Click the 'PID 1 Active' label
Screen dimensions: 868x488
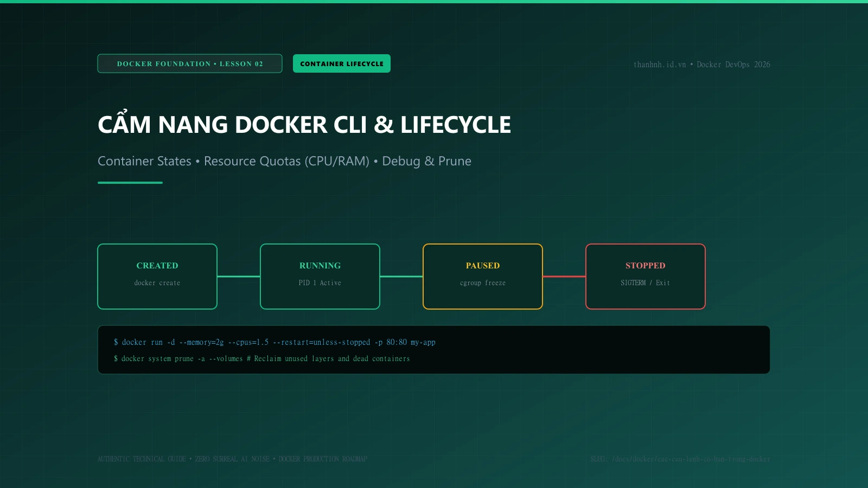[x=320, y=283]
